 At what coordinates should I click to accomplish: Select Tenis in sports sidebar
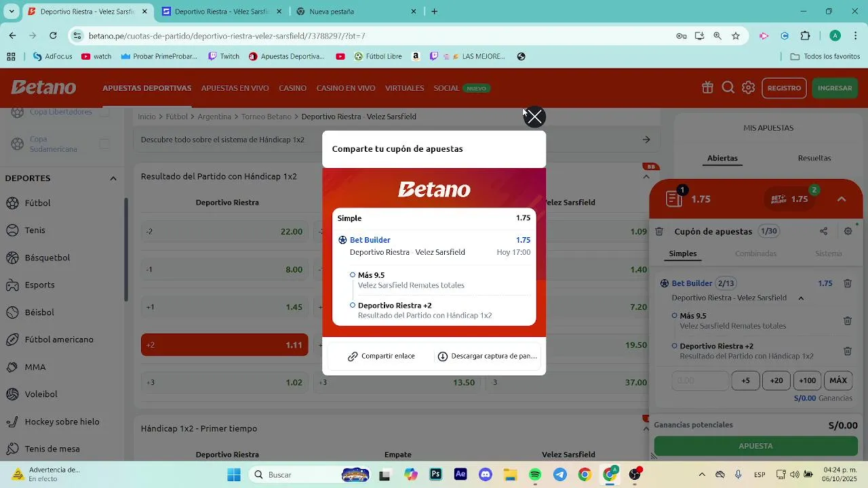point(35,230)
